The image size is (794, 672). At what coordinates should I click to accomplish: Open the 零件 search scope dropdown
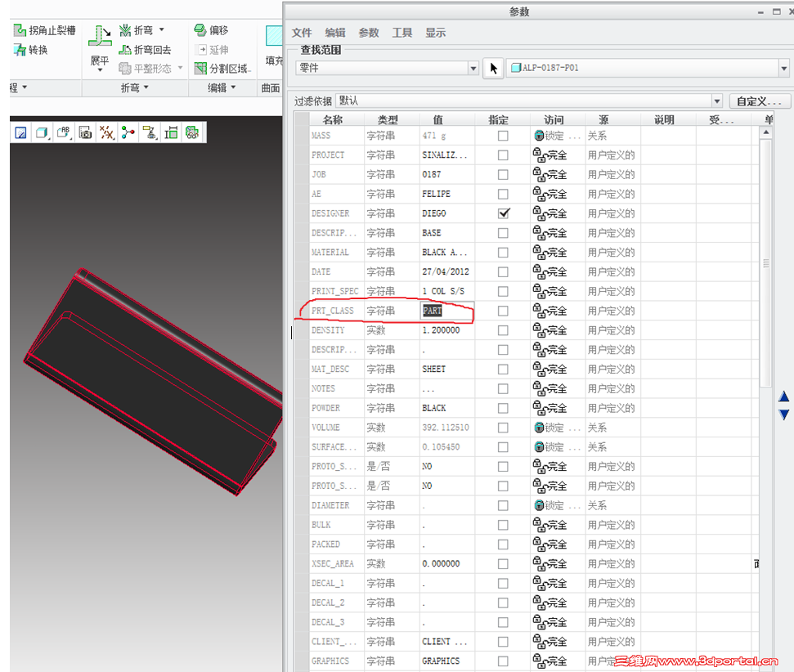coord(473,68)
